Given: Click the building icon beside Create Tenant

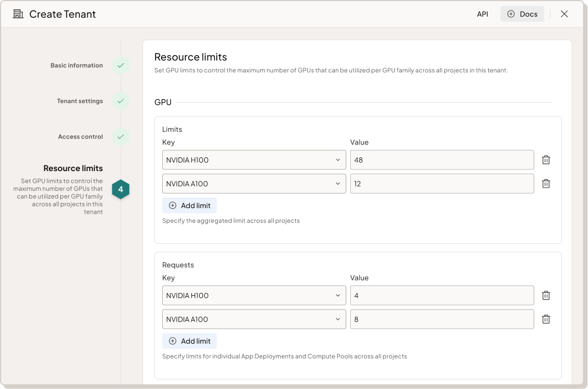Looking at the screenshot, I should (18, 14).
